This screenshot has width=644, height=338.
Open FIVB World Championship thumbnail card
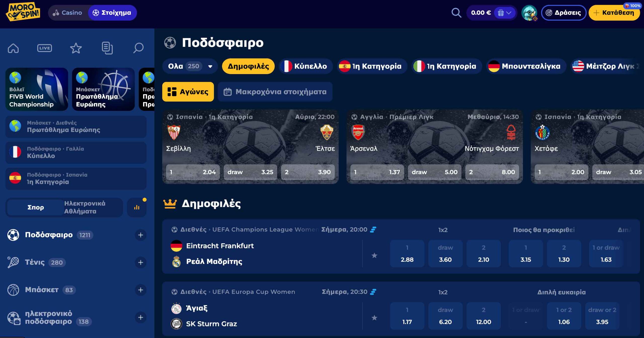(37, 89)
